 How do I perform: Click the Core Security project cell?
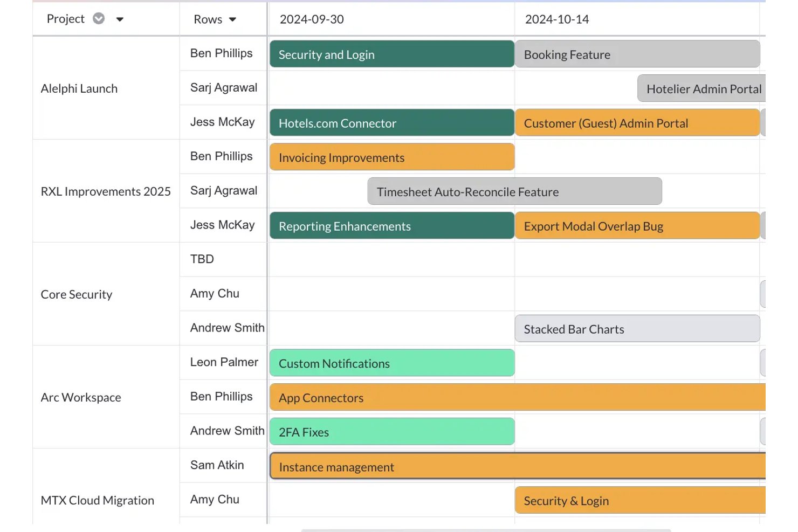coord(106,294)
